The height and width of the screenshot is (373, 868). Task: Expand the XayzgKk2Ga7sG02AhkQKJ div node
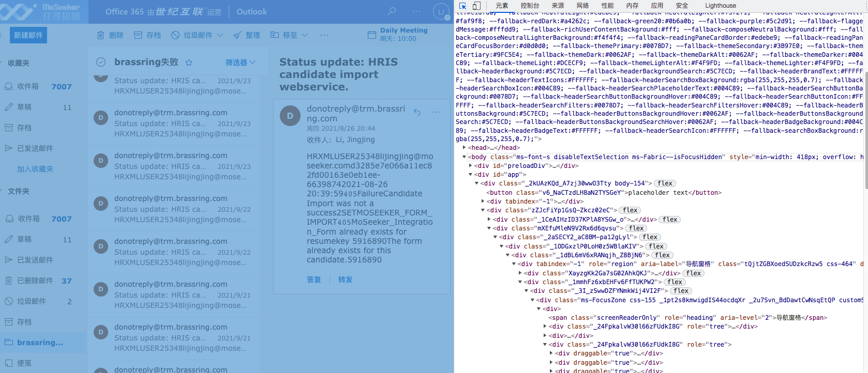click(x=520, y=273)
